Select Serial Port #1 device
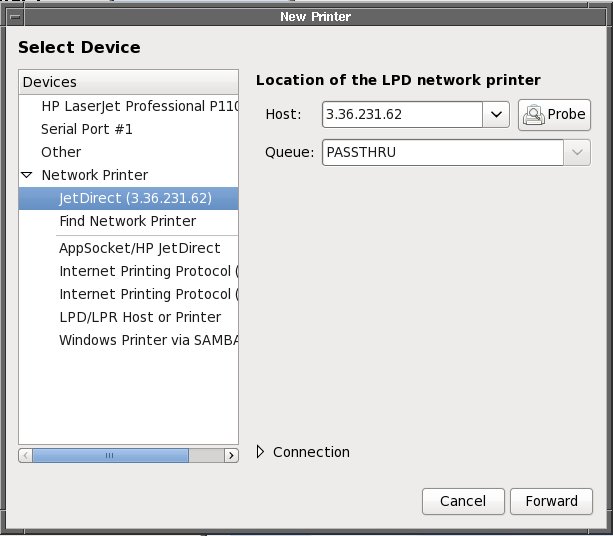The image size is (613, 536). pos(86,129)
